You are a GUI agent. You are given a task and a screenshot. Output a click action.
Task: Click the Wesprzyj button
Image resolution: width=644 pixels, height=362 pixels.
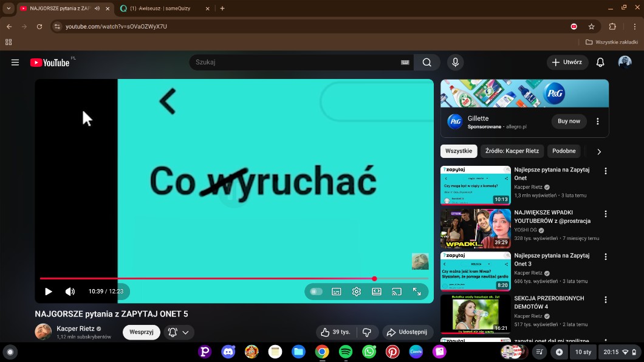[x=141, y=332]
